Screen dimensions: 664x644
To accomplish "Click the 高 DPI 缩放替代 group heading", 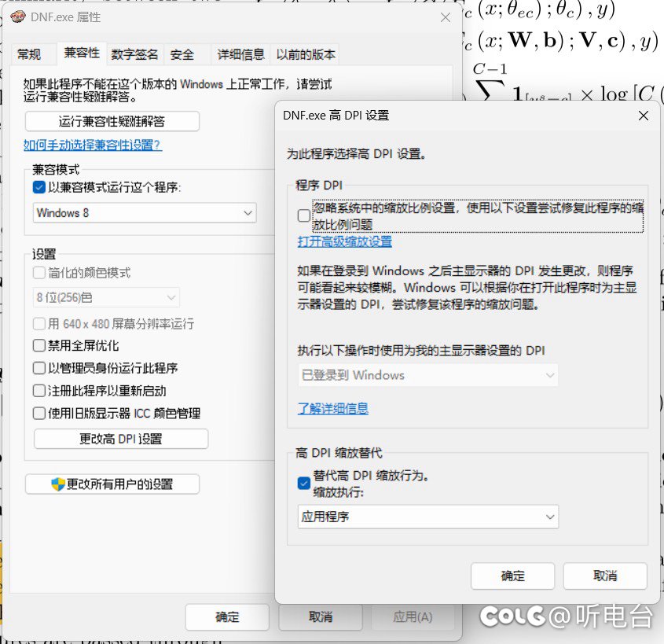I will pyautogui.click(x=339, y=453).
